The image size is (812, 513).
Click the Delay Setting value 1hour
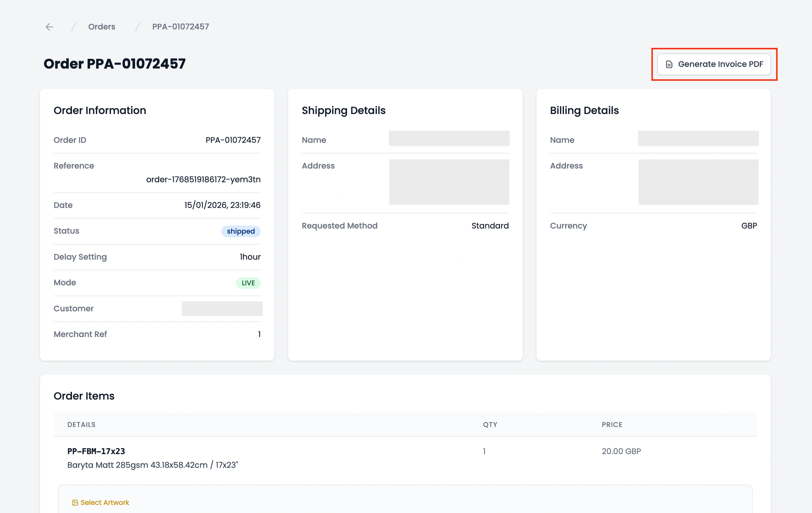[250, 257]
